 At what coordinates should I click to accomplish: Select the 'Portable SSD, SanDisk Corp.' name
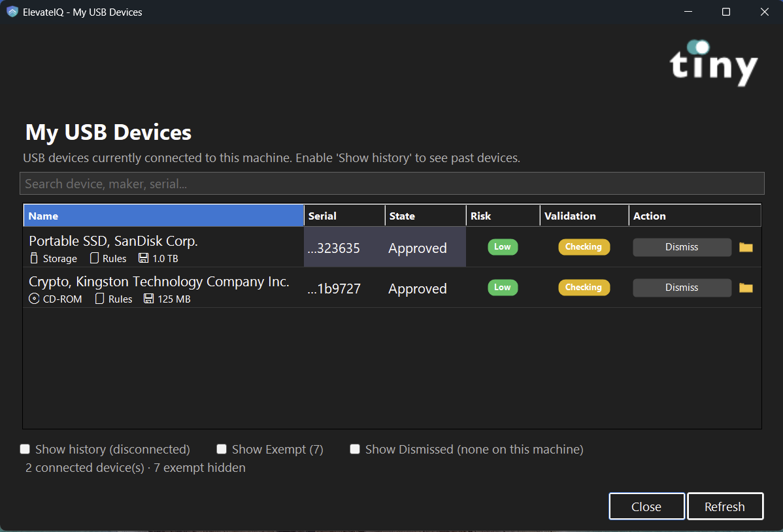point(113,241)
